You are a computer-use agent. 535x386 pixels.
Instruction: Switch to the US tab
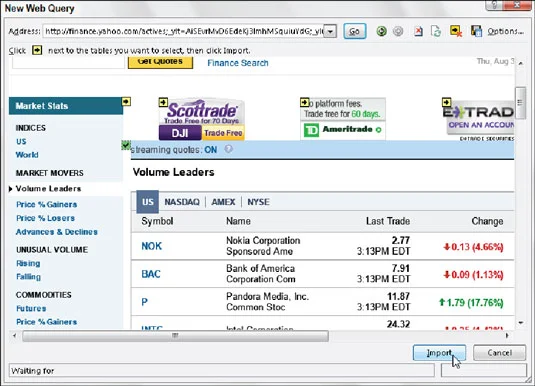coord(148,202)
